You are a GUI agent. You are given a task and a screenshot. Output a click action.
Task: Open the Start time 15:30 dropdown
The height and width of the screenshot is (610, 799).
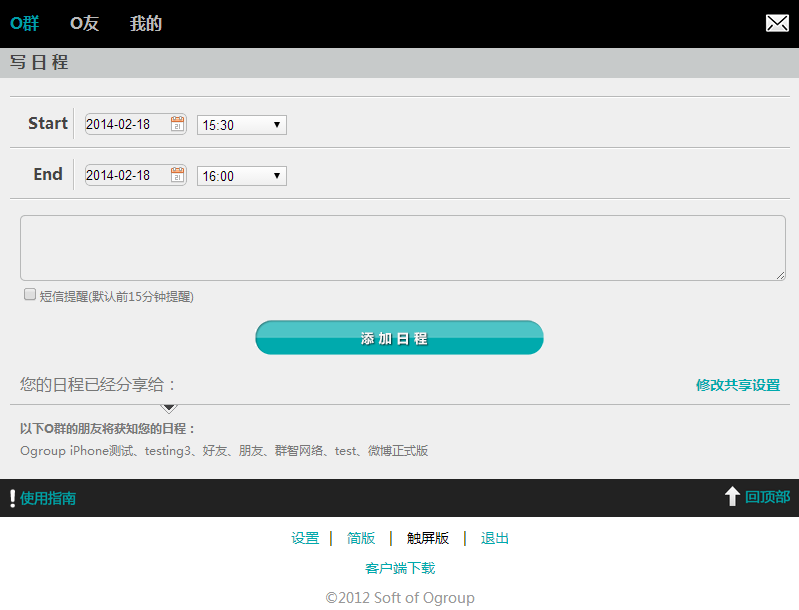(242, 125)
